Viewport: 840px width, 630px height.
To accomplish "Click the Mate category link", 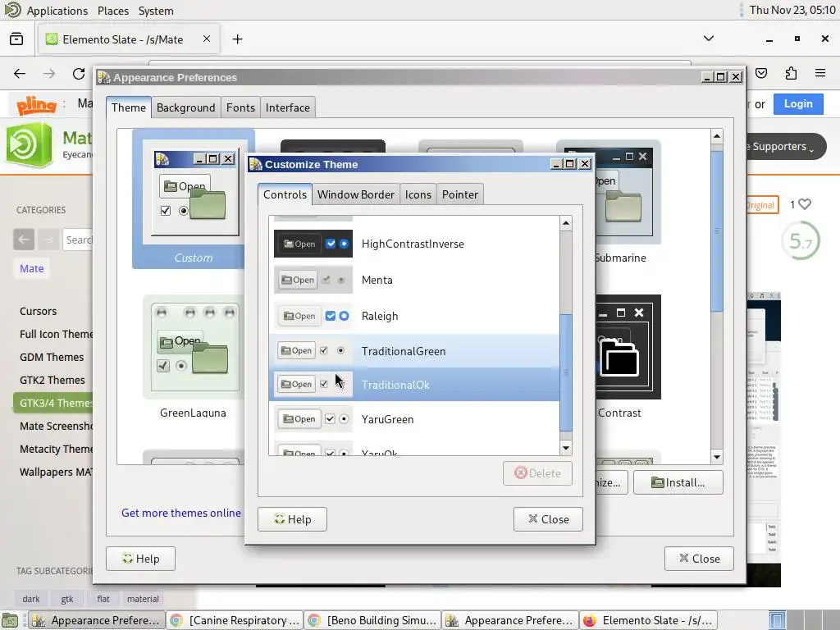I will pyautogui.click(x=32, y=268).
